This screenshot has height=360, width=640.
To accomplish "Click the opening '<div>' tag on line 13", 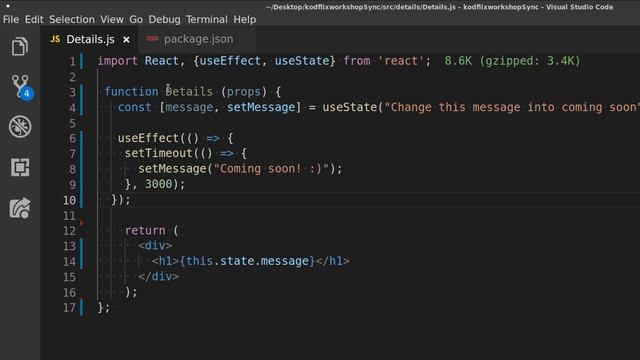I will [x=155, y=246].
